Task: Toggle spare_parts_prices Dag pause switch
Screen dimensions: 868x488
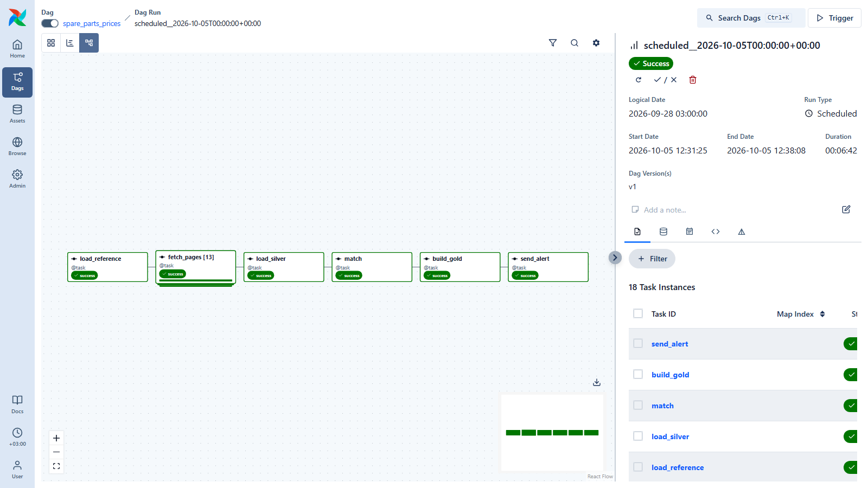Action: point(50,23)
